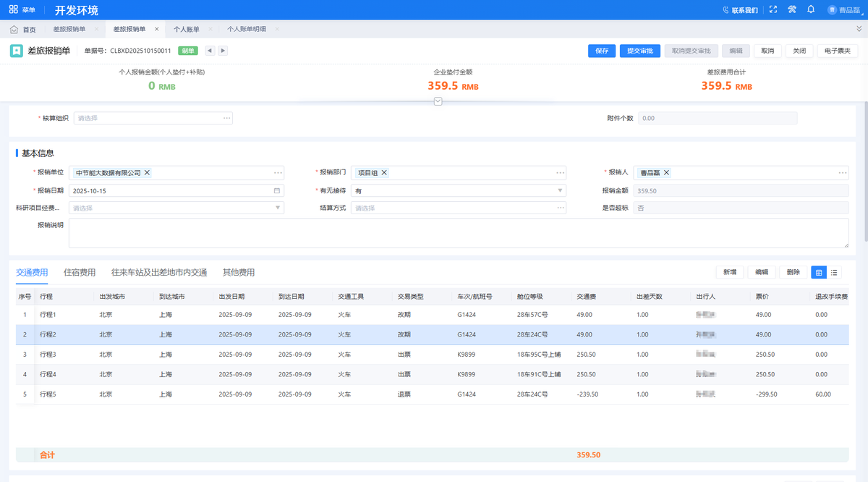868x482 pixels.
Task: Open lookup ellipsis for 报销部门
Action: click(x=560, y=173)
